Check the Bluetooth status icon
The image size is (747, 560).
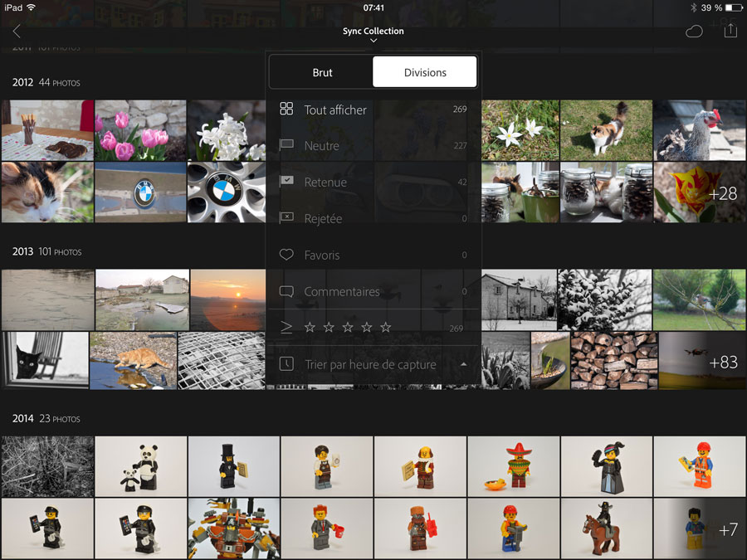tap(694, 7)
